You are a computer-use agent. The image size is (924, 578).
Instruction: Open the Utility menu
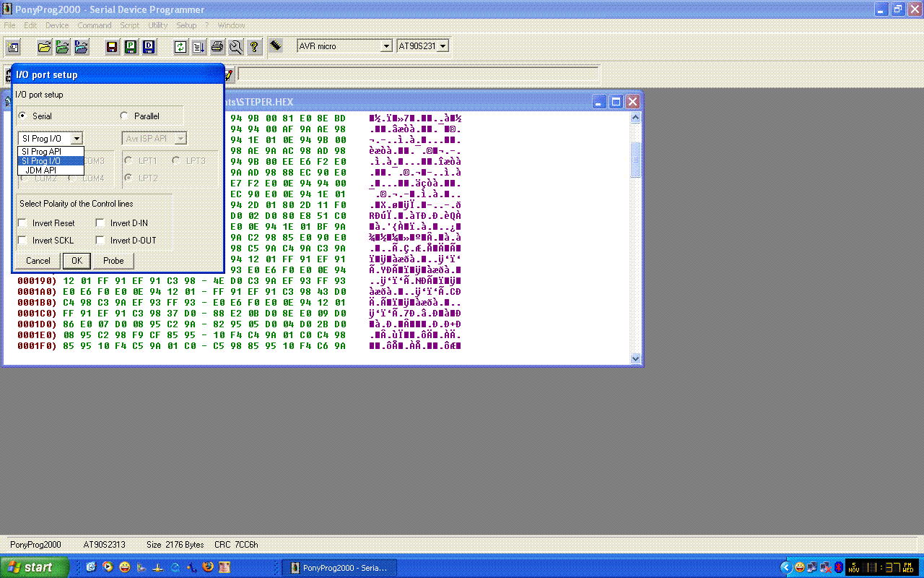point(157,25)
